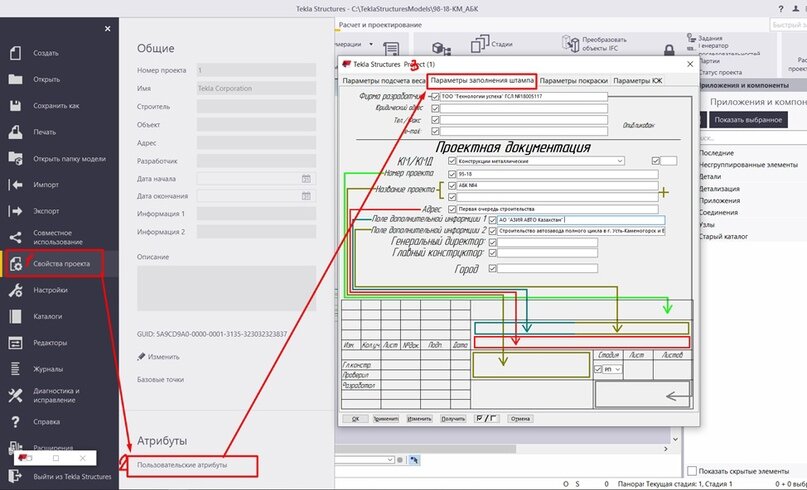This screenshot has height=490, width=807.
Task: Open the КМ/КМД Конструкции металлические dropdown
Action: click(620, 161)
